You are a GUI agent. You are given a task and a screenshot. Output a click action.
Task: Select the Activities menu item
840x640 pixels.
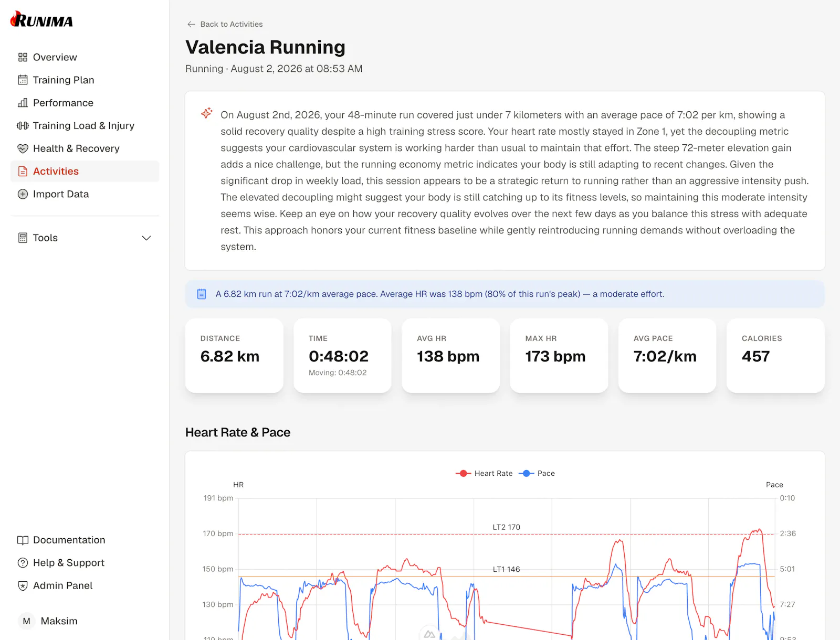pos(85,171)
